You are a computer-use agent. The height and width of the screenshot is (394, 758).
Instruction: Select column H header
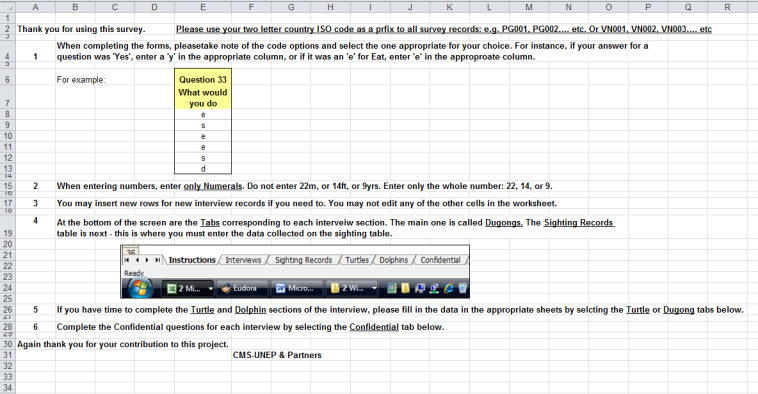click(x=331, y=7)
